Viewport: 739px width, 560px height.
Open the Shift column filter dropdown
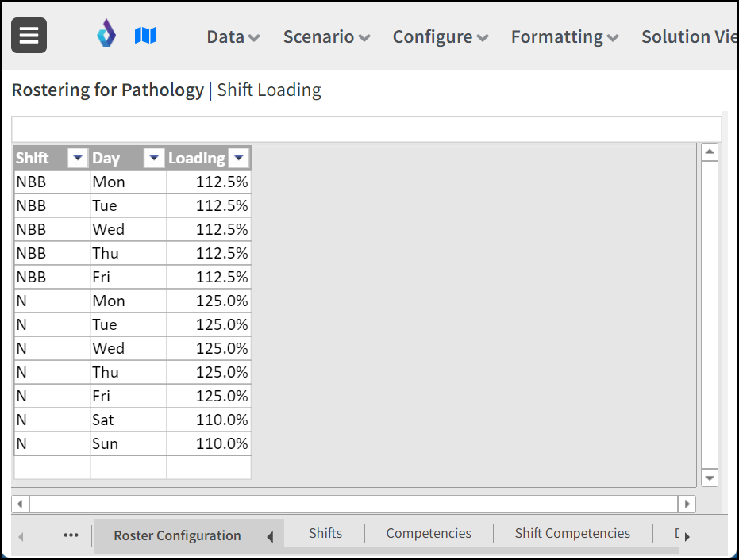tap(78, 158)
